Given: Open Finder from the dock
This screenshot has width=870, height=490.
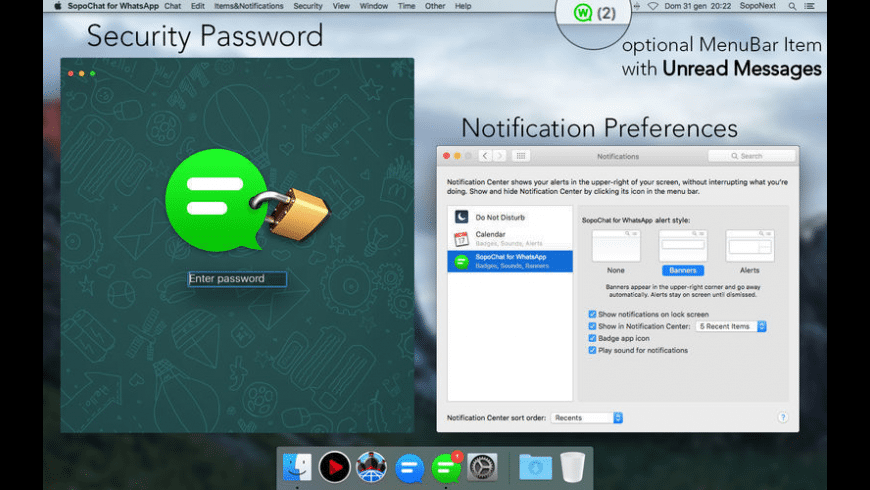Looking at the screenshot, I should pos(297,467).
